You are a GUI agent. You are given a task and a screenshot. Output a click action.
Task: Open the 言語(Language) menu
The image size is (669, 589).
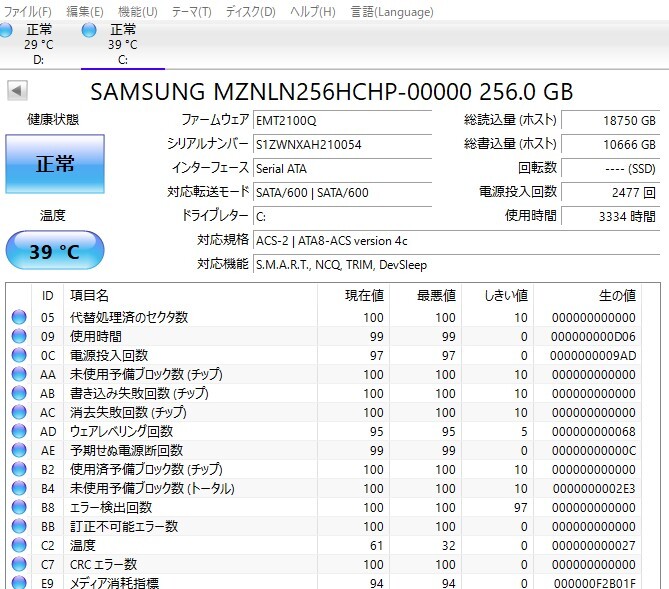click(392, 12)
